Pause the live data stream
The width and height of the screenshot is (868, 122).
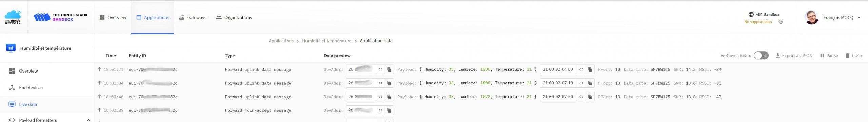pos(829,56)
